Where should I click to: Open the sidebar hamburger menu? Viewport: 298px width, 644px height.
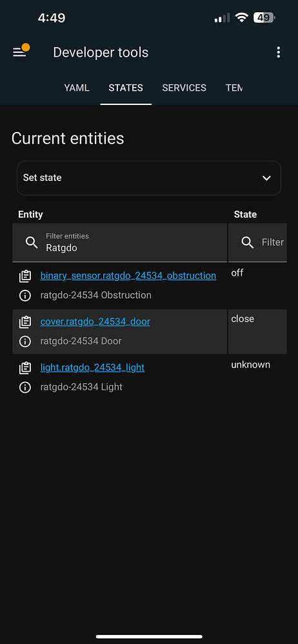click(x=20, y=52)
